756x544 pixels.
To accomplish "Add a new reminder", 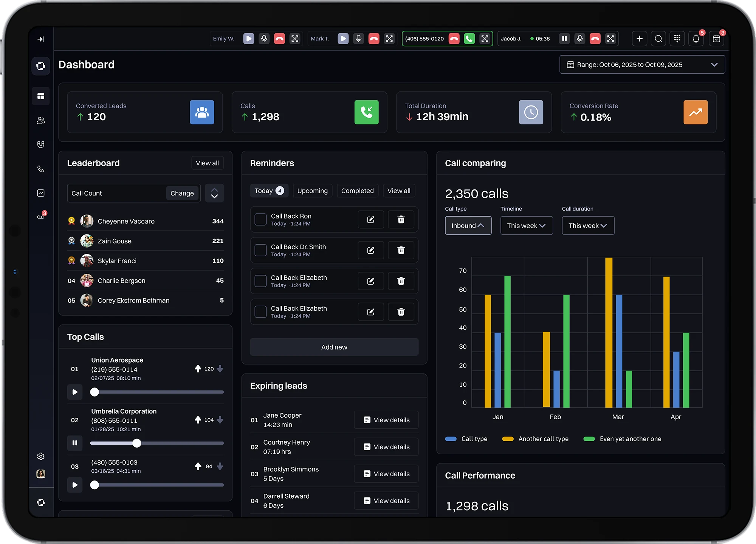I will 334,347.
